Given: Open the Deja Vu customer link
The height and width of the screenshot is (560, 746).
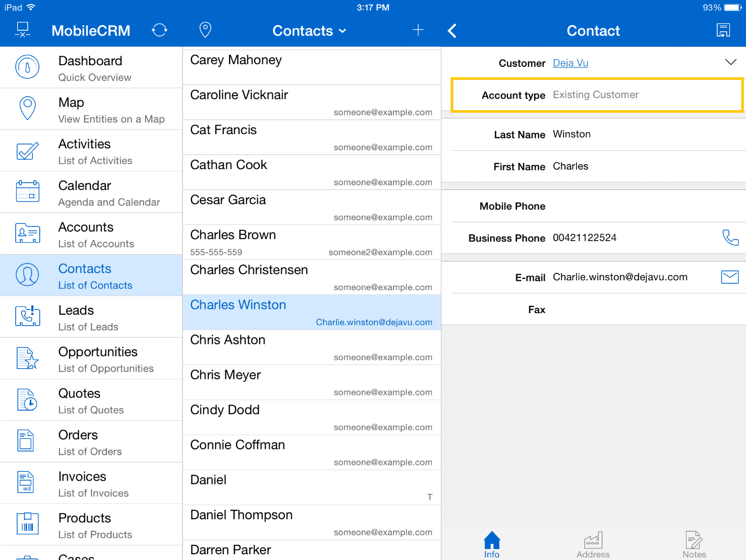Looking at the screenshot, I should click(x=570, y=63).
